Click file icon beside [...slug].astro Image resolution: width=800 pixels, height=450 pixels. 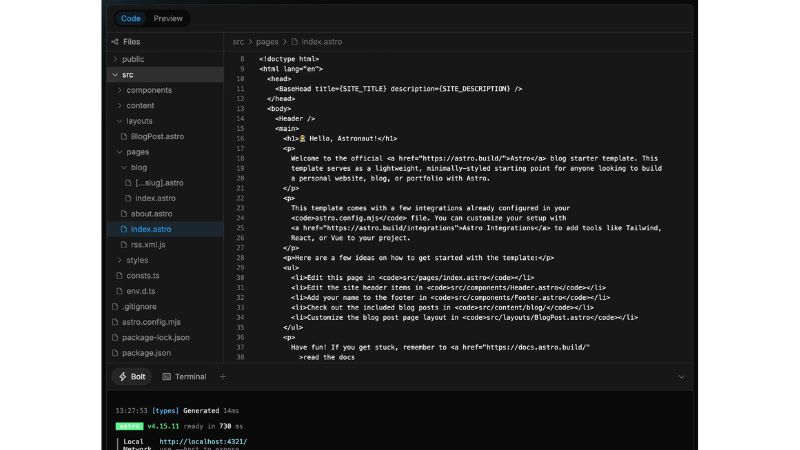point(129,183)
